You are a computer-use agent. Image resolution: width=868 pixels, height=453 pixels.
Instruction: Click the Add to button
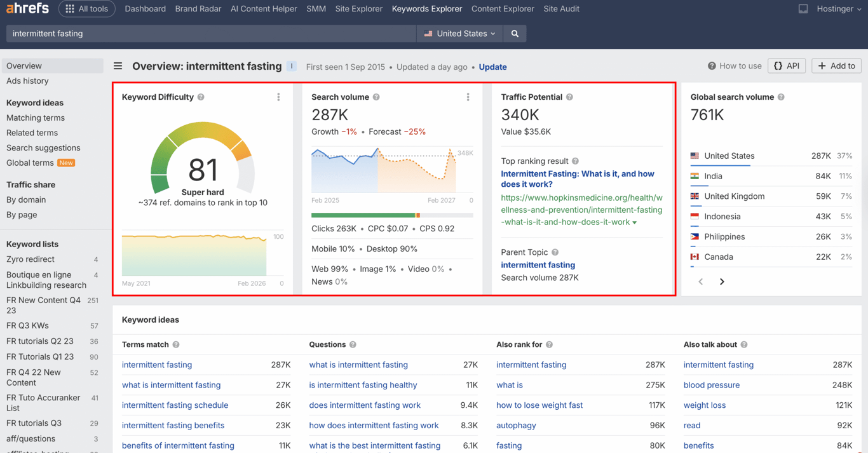tap(837, 65)
